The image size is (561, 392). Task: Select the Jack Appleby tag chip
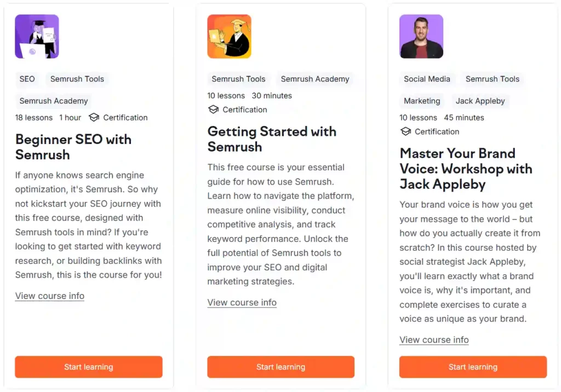480,101
